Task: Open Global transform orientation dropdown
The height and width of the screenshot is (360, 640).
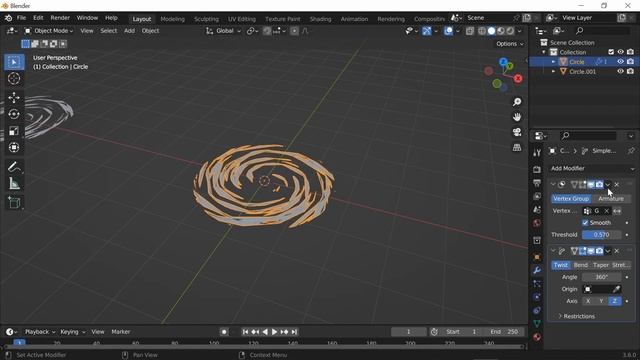Action: tap(224, 31)
